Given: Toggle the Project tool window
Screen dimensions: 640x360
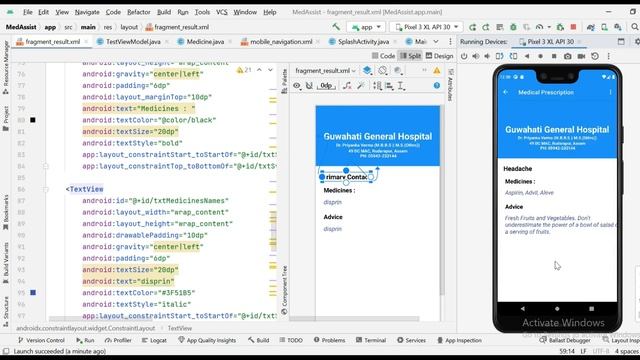Looking at the screenshot, I should click(x=6, y=118).
